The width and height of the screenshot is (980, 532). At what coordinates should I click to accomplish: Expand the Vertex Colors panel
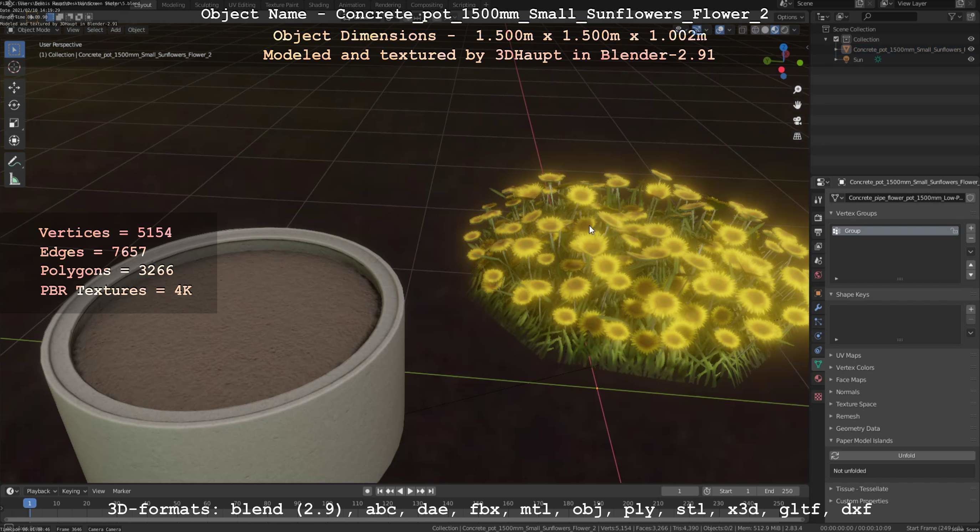pos(831,367)
